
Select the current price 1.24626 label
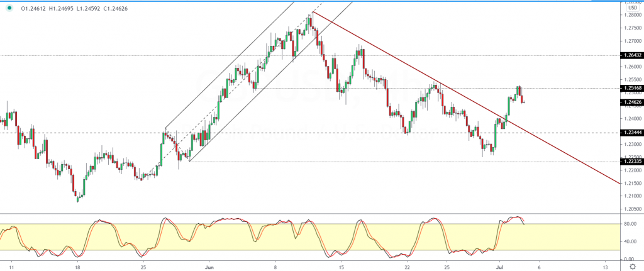pos(632,102)
